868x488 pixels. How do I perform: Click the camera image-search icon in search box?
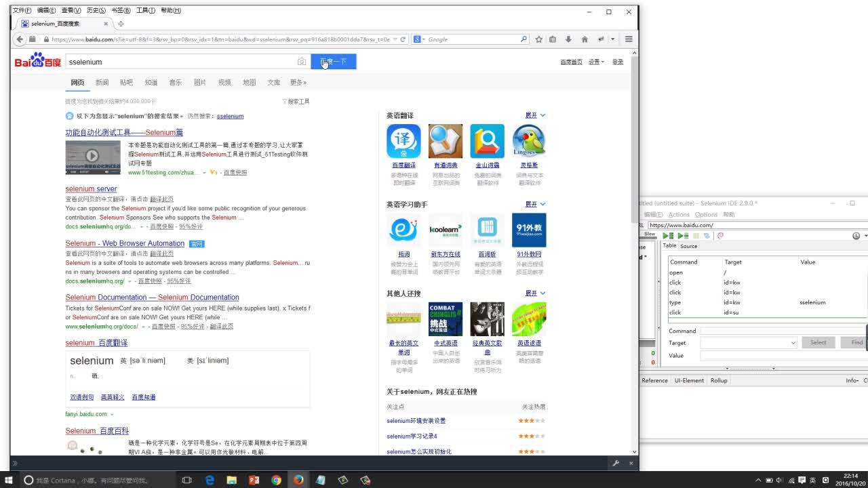(x=302, y=62)
